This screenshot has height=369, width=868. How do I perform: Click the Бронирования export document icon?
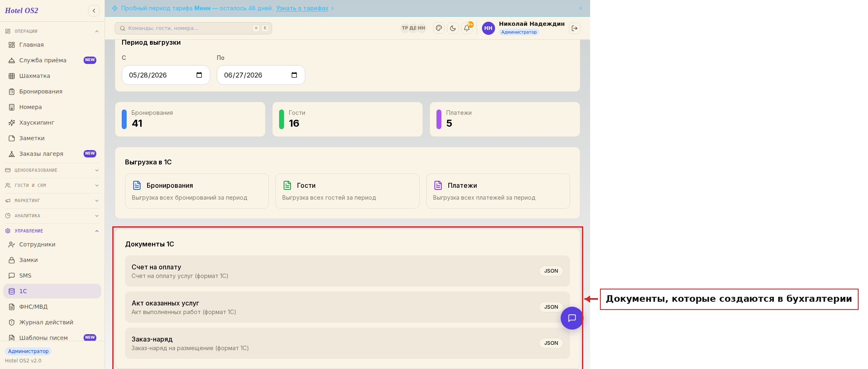click(x=137, y=185)
